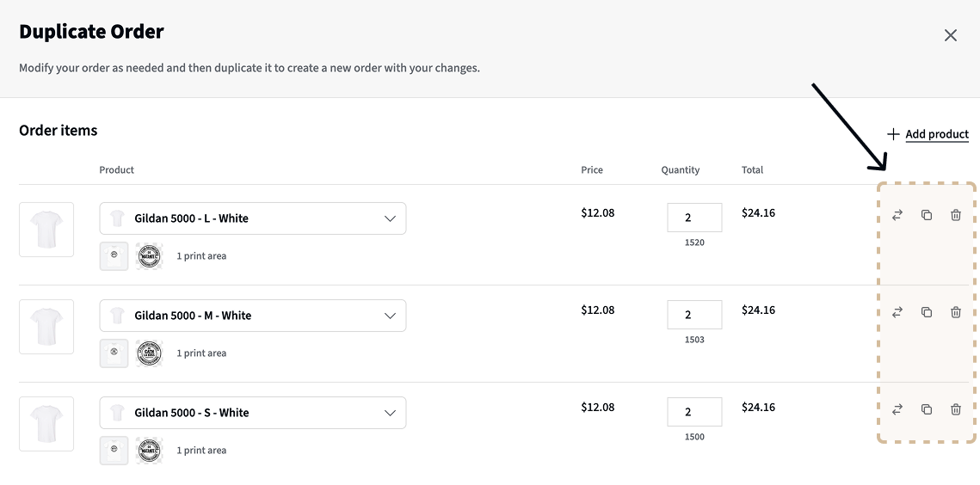This screenshot has height=485, width=980.
Task: Remove the Gildan 5000 S White item
Action: coord(956,409)
